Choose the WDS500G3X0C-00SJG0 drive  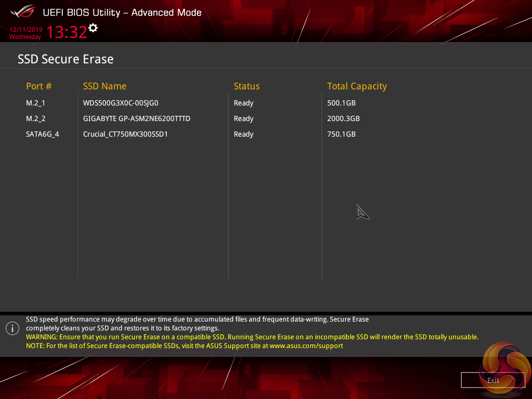(x=121, y=103)
